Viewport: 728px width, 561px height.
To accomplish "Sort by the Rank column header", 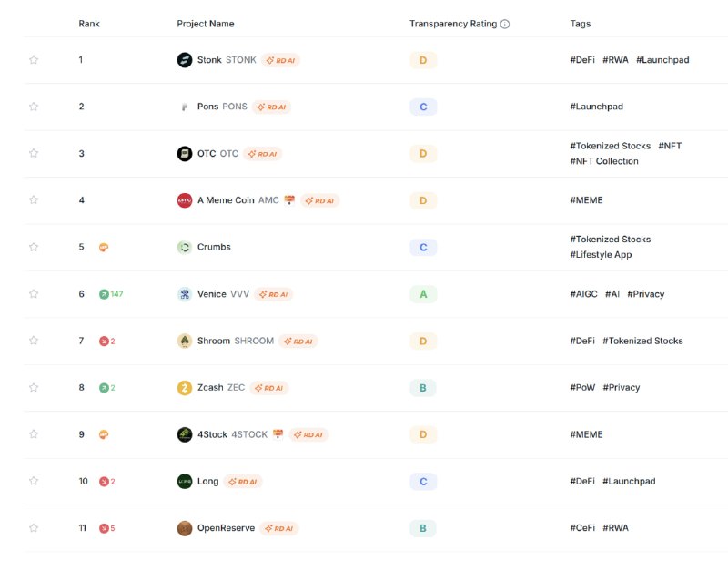I will [89, 24].
